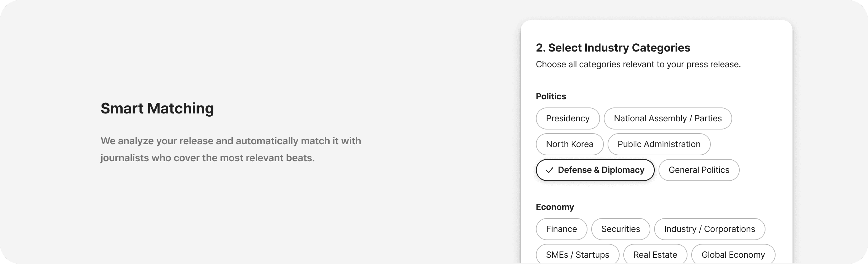Deselect the Defense & Diplomacy chip

595,170
